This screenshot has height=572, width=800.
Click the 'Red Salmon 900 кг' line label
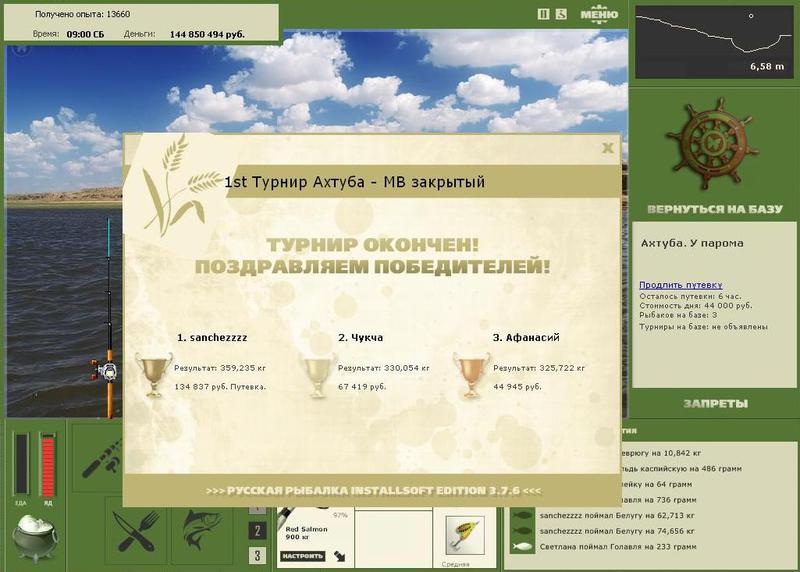[306, 533]
